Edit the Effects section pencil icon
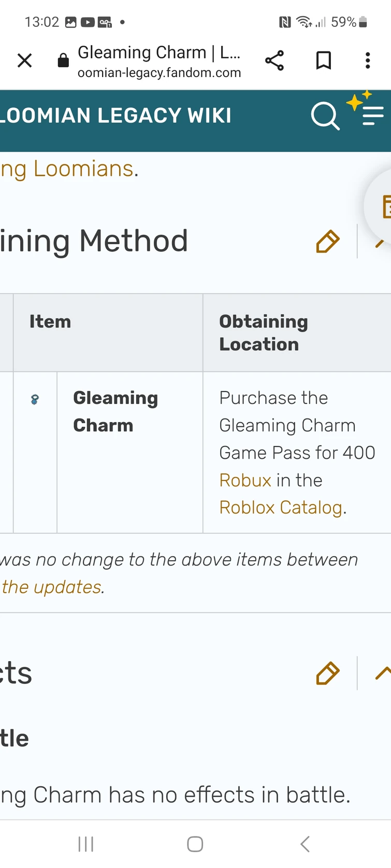The width and height of the screenshot is (391, 868). coord(328,673)
